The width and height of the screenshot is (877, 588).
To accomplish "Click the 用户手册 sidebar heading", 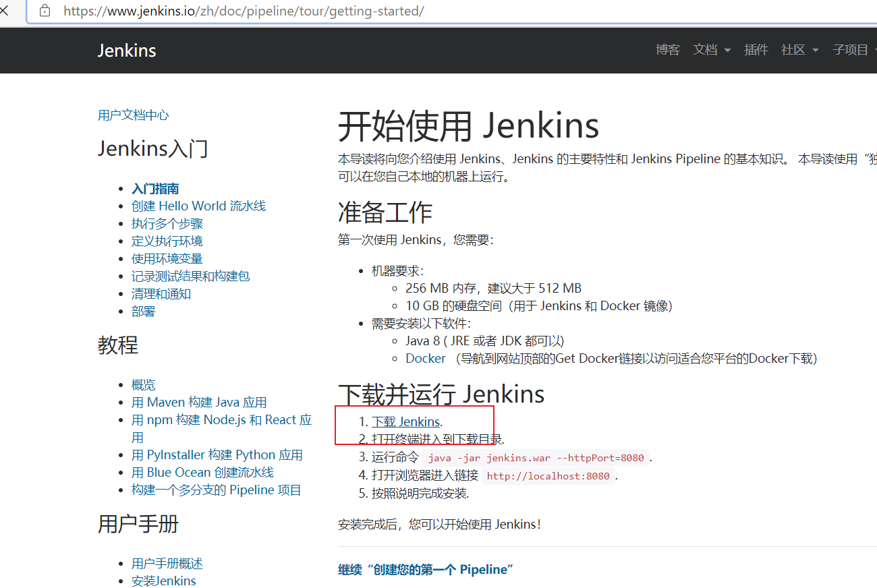I will (x=138, y=524).
